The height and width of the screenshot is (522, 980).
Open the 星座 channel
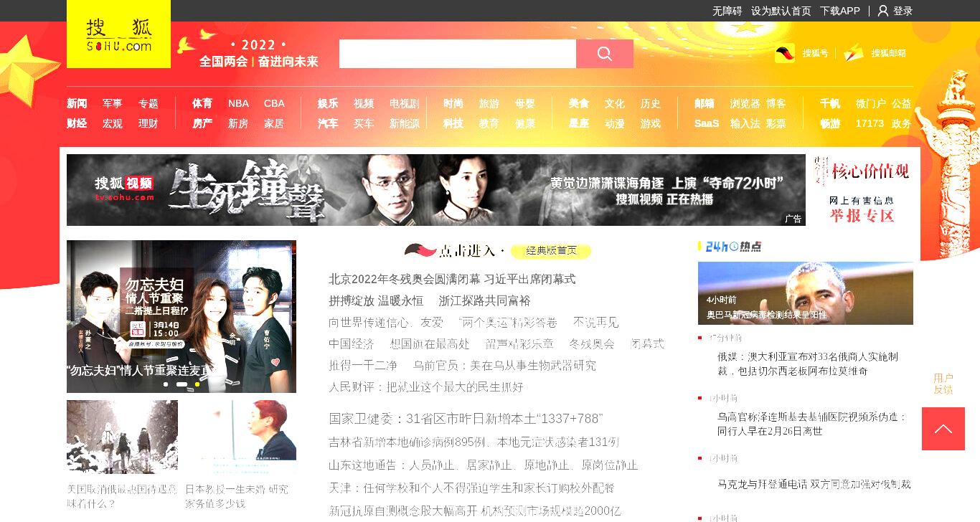(x=579, y=123)
